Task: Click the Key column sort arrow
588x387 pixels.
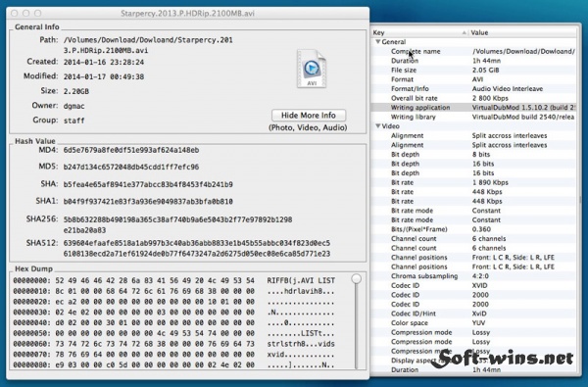Action: pos(464,33)
